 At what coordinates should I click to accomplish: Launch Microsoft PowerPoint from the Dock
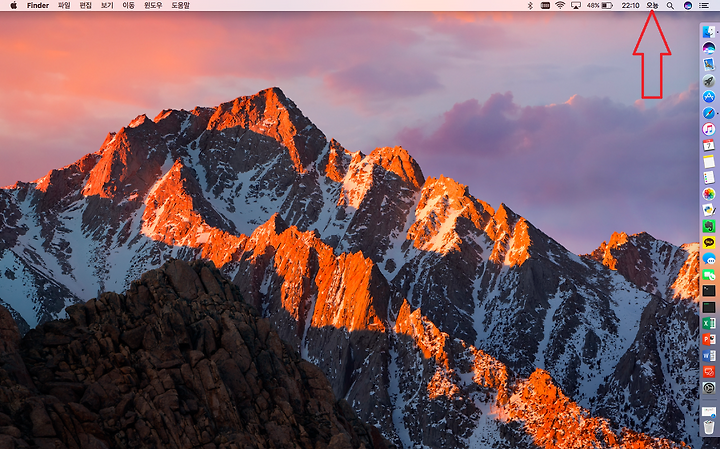(x=709, y=339)
